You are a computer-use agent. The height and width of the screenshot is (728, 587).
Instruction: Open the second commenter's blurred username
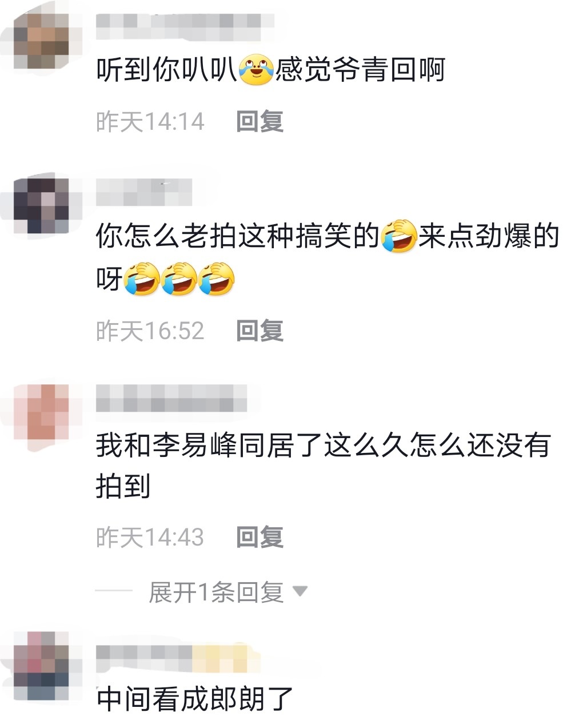point(144,192)
